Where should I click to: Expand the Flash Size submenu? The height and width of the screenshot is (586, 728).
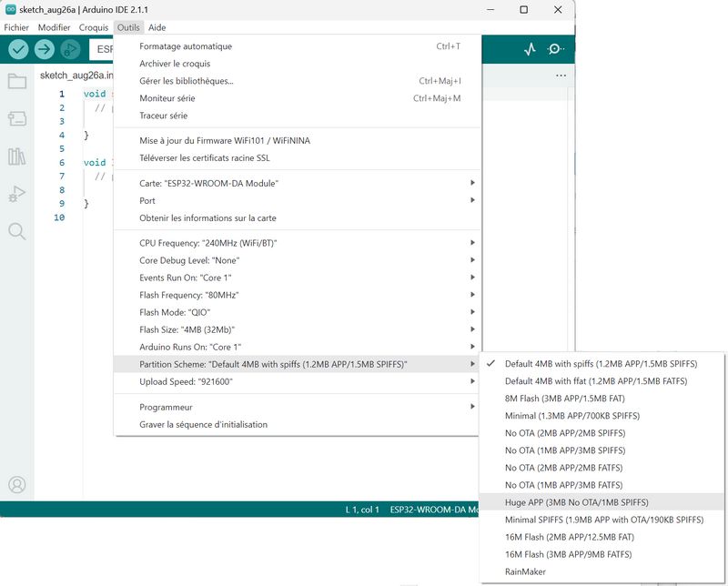click(x=298, y=329)
